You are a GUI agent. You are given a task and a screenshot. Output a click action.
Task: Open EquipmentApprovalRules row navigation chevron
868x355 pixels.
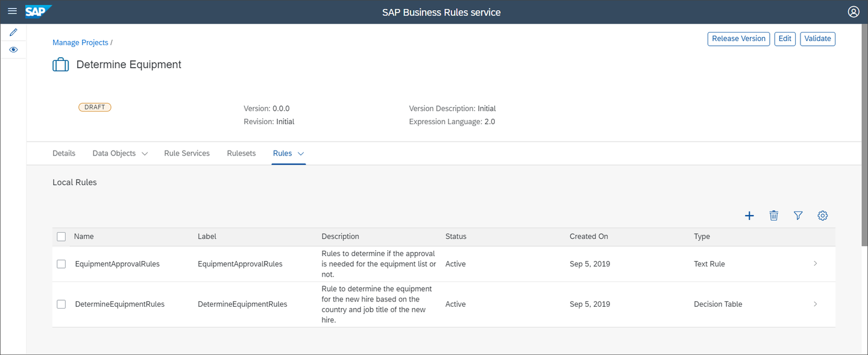pos(815,264)
